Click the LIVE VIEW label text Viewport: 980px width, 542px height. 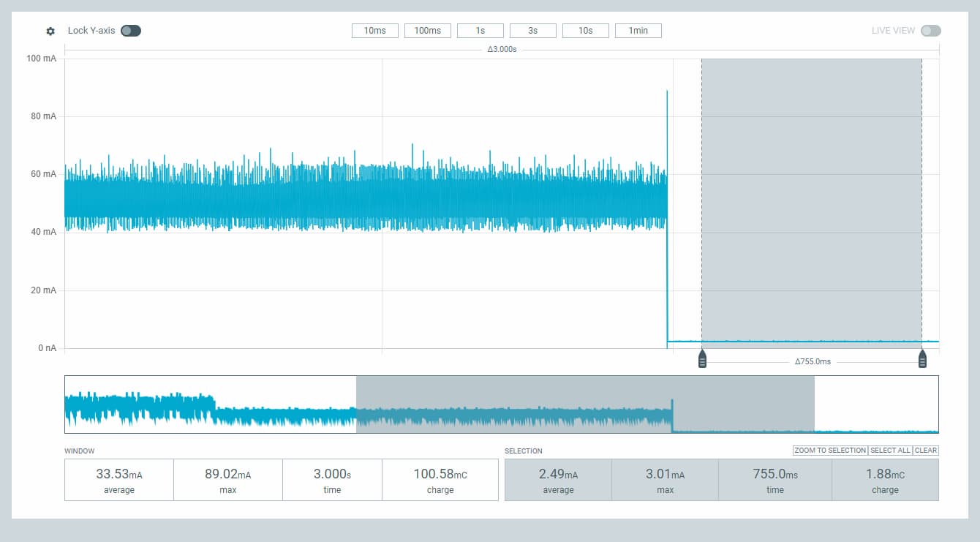click(x=893, y=31)
